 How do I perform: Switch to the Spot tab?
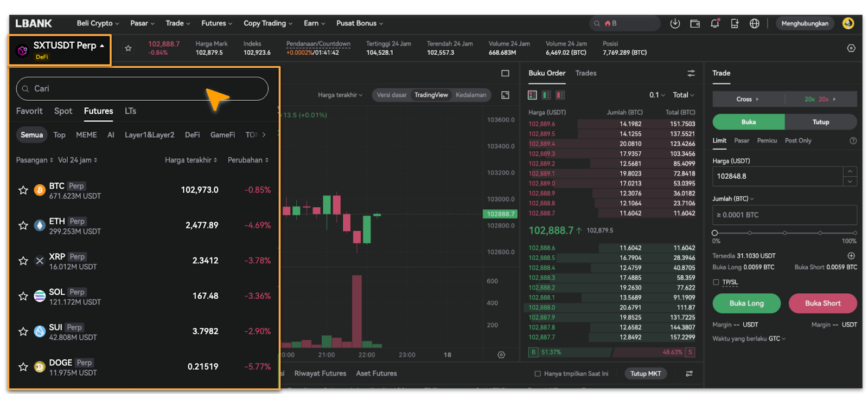[x=63, y=111]
